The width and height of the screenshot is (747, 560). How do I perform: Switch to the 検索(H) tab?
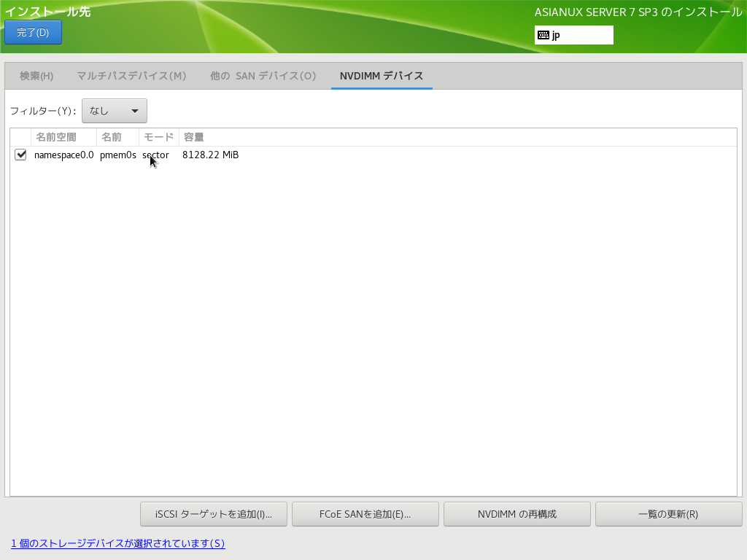coord(36,76)
